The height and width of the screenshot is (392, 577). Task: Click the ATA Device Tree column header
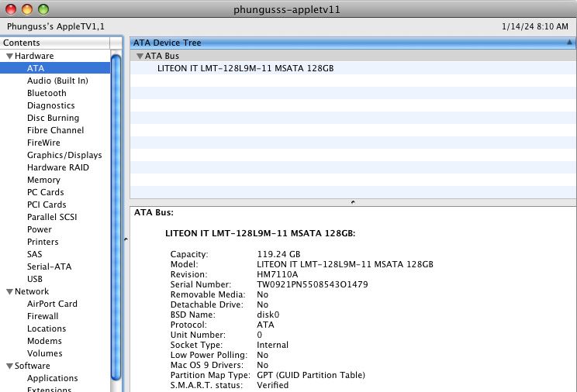click(x=353, y=43)
